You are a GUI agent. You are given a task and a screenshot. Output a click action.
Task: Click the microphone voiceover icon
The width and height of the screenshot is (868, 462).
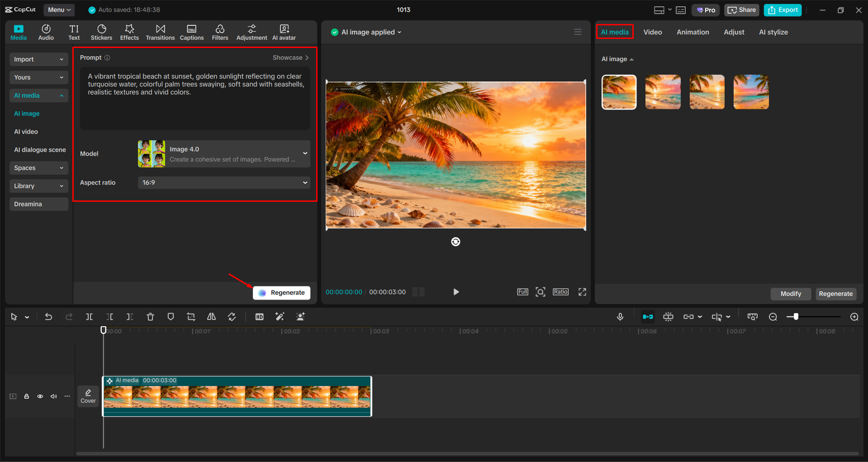pyautogui.click(x=620, y=316)
